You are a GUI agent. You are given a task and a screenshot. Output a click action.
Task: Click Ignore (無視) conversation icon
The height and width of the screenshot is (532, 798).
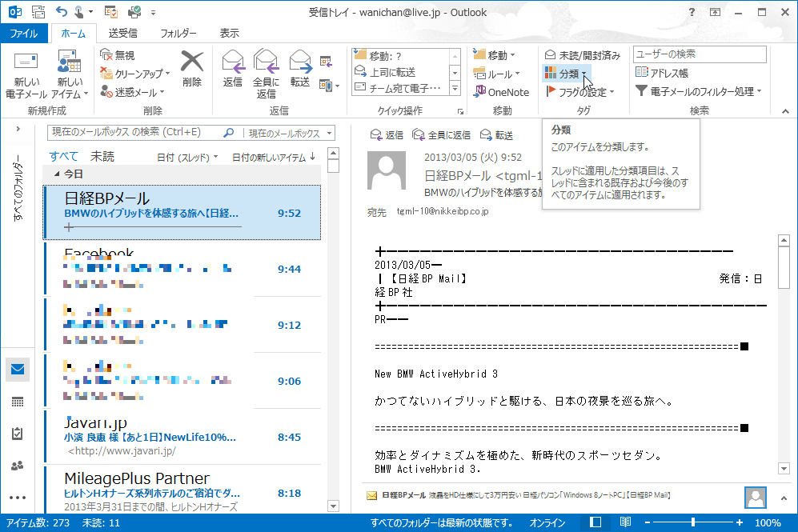click(117, 55)
